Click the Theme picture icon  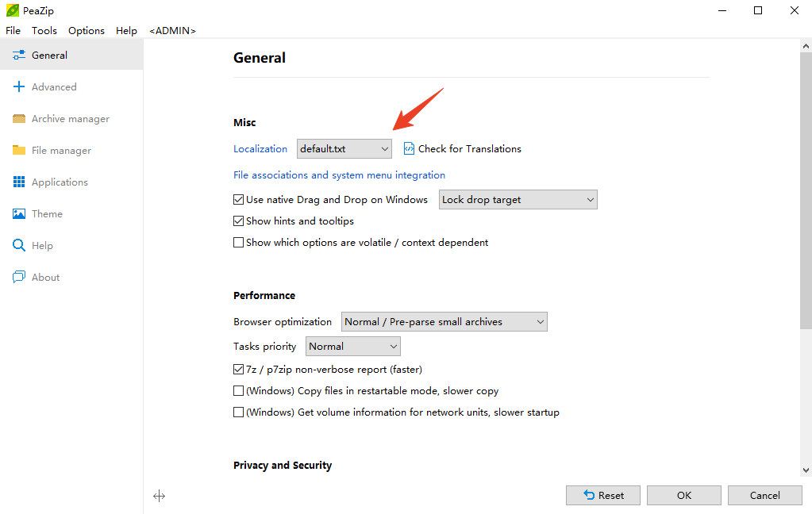point(18,214)
